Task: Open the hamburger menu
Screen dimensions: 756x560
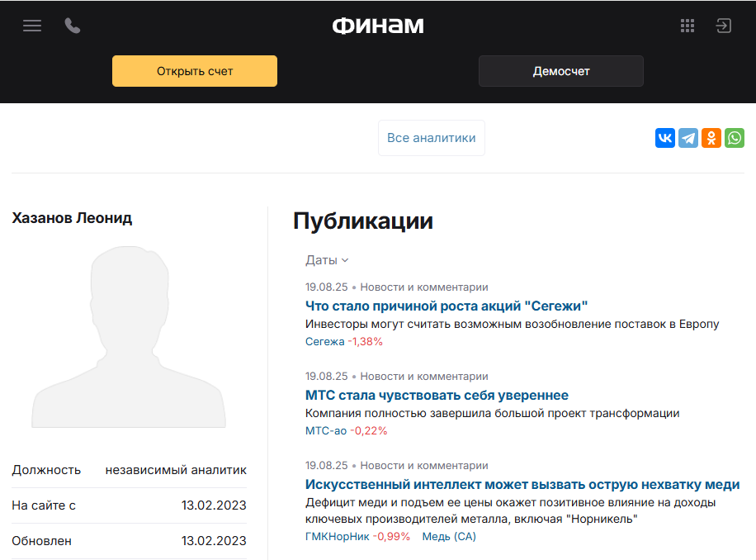Action: [32, 26]
